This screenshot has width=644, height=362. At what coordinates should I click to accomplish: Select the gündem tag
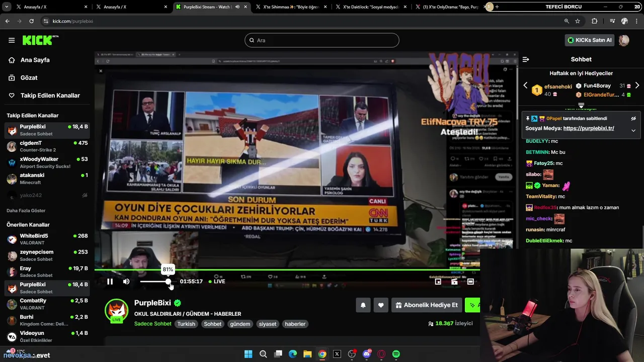click(x=240, y=324)
